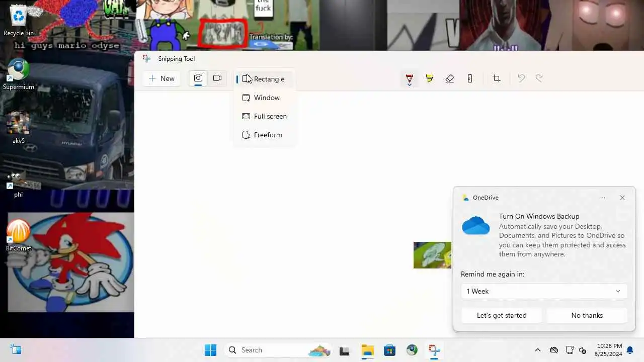Open Supermium browser from taskbar
The image size is (644, 362).
[x=412, y=350]
